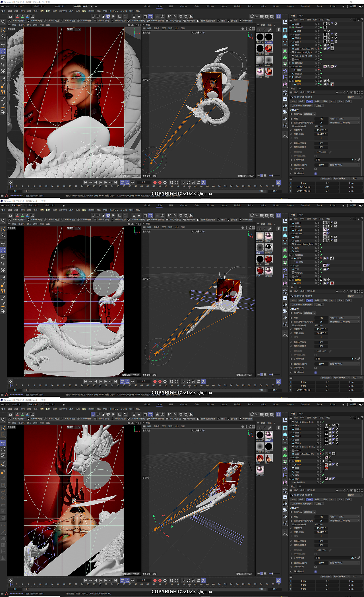Click 新界面 button in top window
Screen dimensions: 364x597
(353, 6)
